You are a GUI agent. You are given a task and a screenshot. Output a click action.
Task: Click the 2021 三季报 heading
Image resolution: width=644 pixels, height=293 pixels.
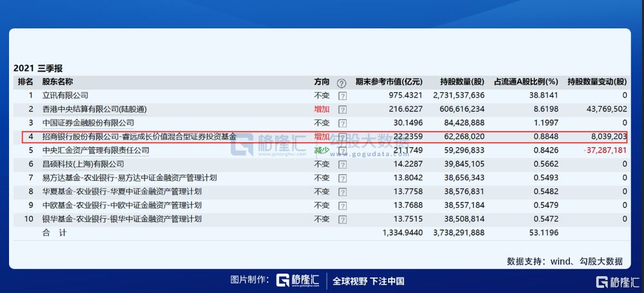(x=38, y=68)
